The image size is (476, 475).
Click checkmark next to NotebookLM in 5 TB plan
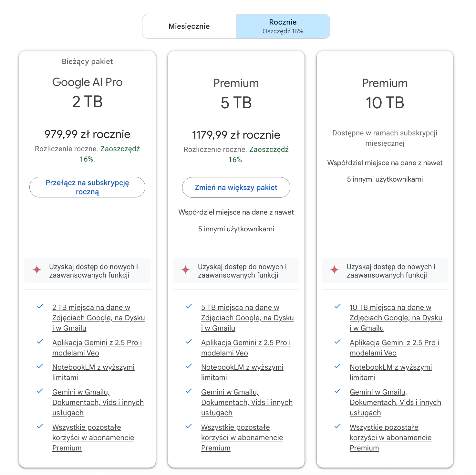pos(189,366)
